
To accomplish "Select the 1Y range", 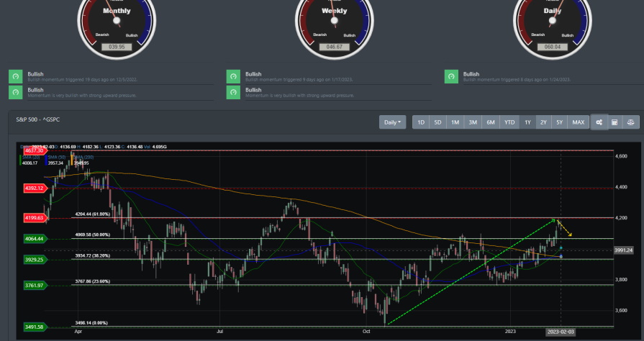I will (x=527, y=122).
